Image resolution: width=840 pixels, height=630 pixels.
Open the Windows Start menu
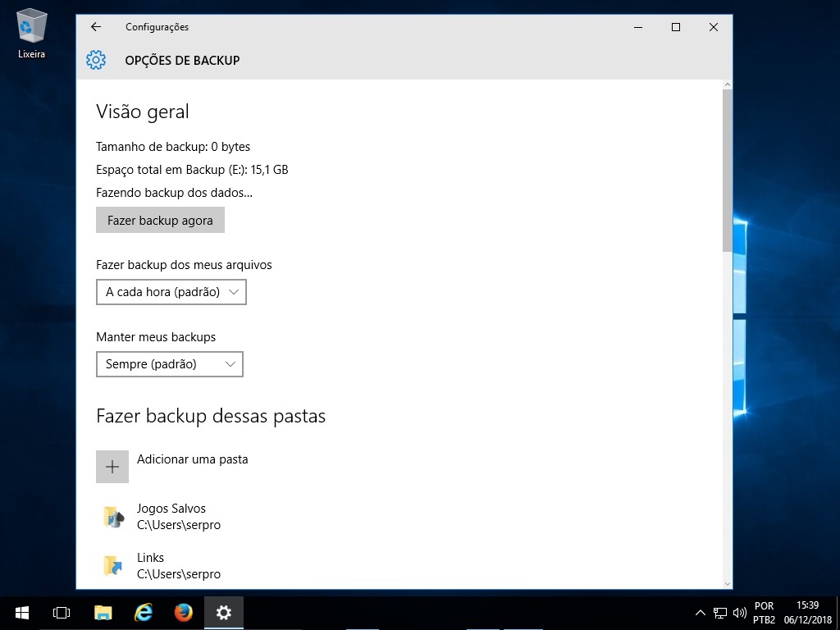click(x=21, y=613)
